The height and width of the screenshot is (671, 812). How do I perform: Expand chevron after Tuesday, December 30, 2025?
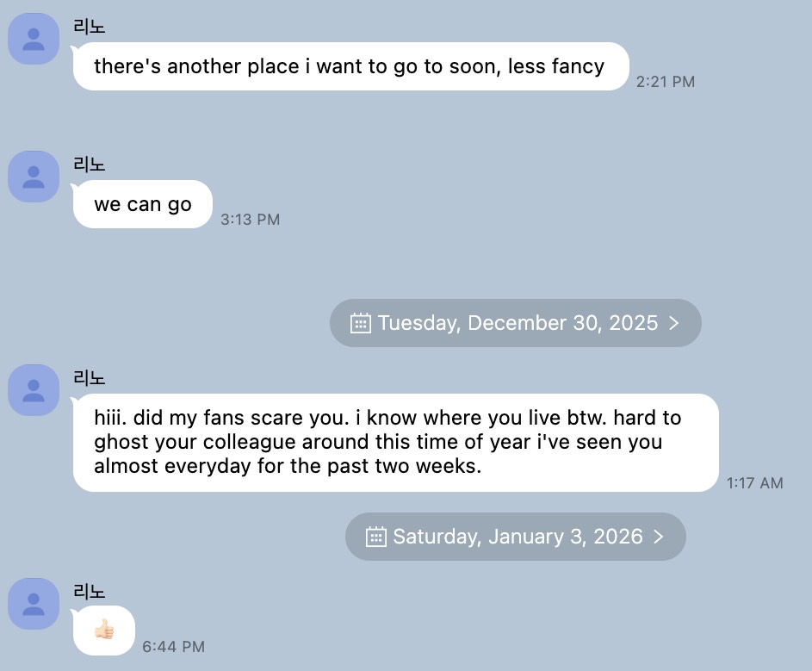point(674,323)
